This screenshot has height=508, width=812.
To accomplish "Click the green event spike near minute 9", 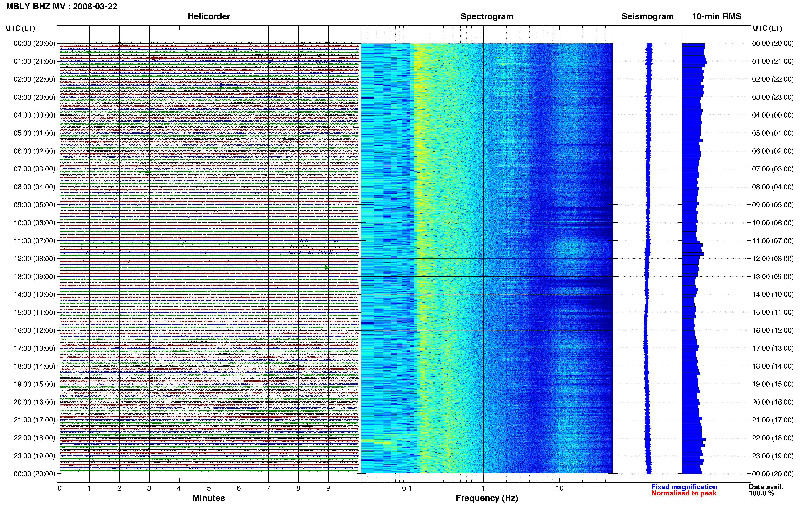I will pyautogui.click(x=326, y=267).
